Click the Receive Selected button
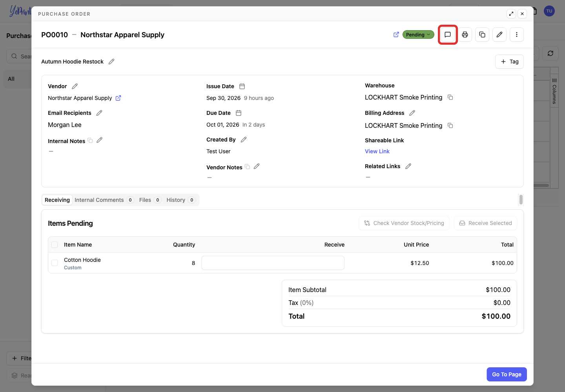The width and height of the screenshot is (565, 392). point(485,223)
